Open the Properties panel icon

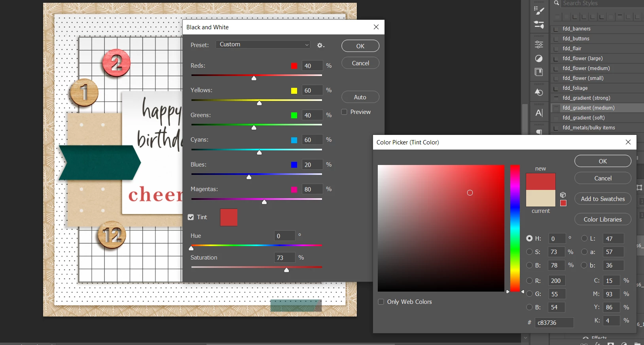pos(539,45)
